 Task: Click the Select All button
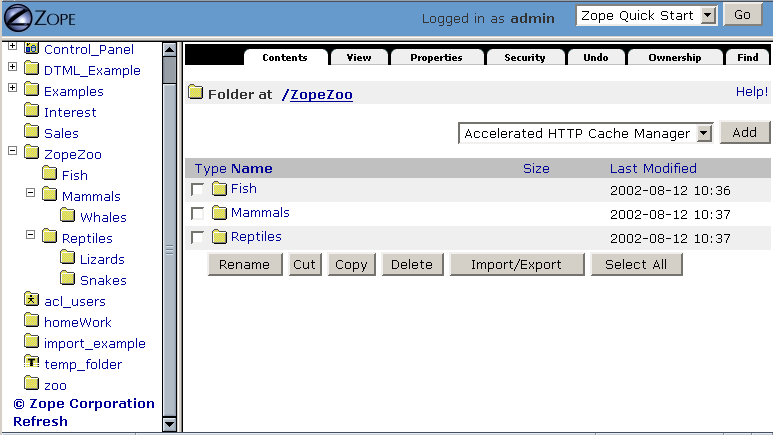(636, 264)
